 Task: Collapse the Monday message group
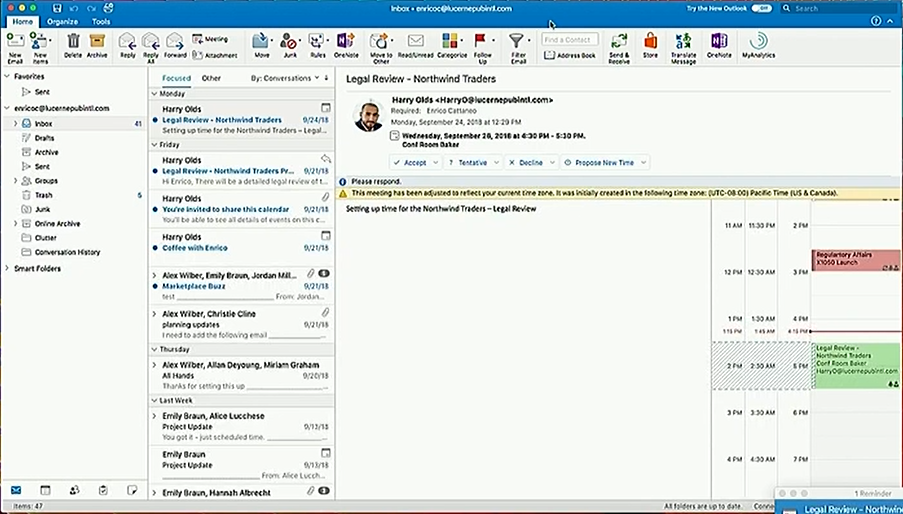(x=154, y=93)
